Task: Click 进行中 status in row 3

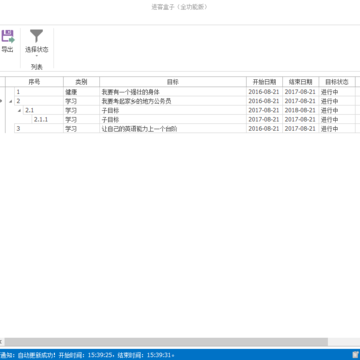Action: click(337, 128)
